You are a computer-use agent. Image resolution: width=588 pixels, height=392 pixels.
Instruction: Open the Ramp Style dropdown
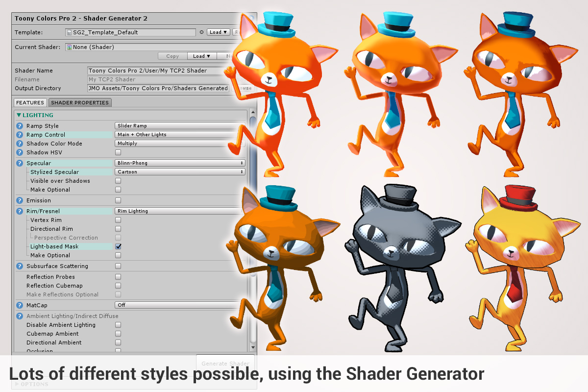[x=180, y=126]
